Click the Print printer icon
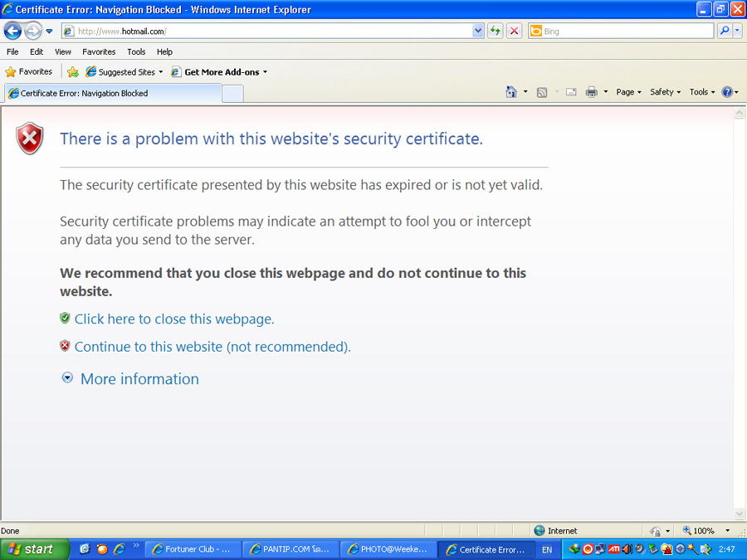This screenshot has height=560, width=747. coord(591,92)
